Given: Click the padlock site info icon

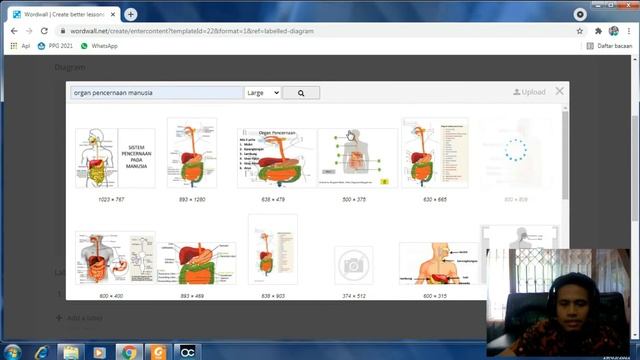Looking at the screenshot, I should pyautogui.click(x=62, y=31).
